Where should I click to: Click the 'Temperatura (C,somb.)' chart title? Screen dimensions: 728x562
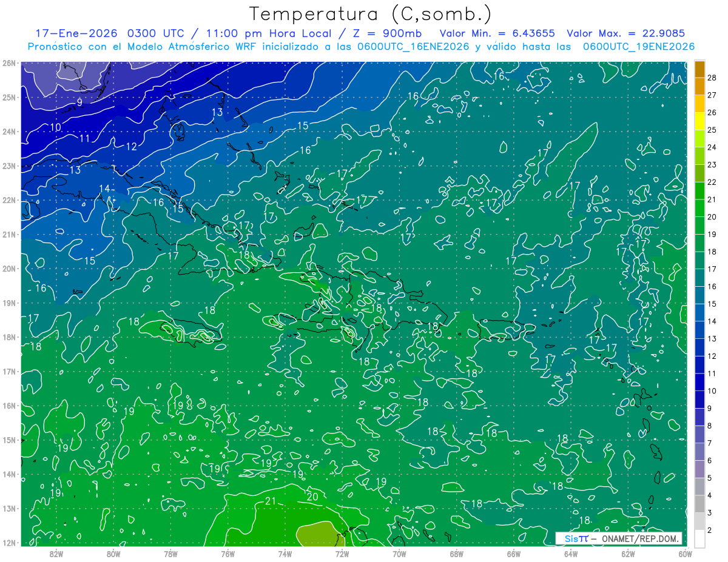coord(371,13)
